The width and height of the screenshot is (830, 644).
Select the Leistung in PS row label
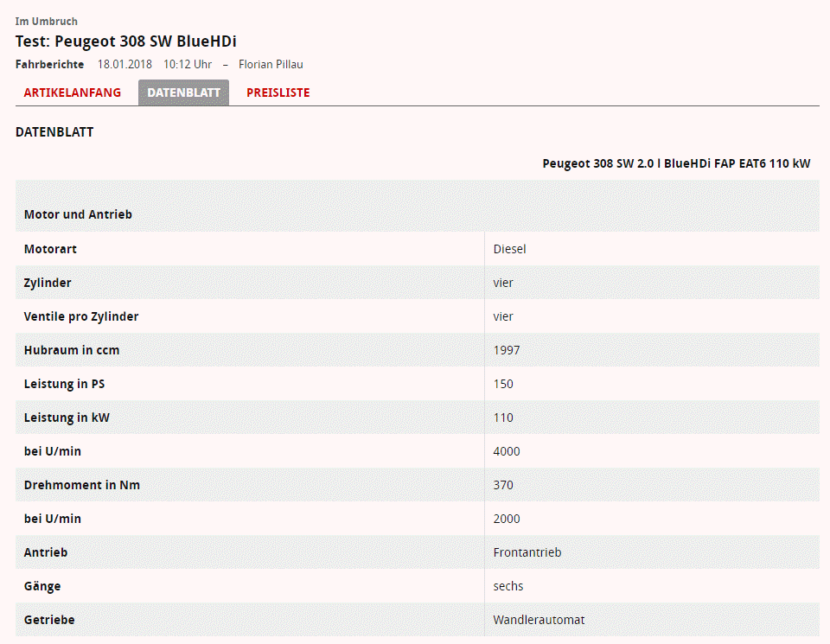click(70, 384)
